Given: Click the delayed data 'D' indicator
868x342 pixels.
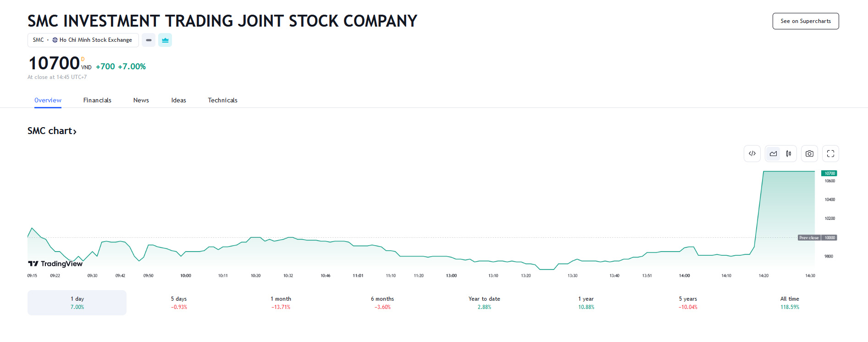Looking at the screenshot, I should click(x=83, y=59).
